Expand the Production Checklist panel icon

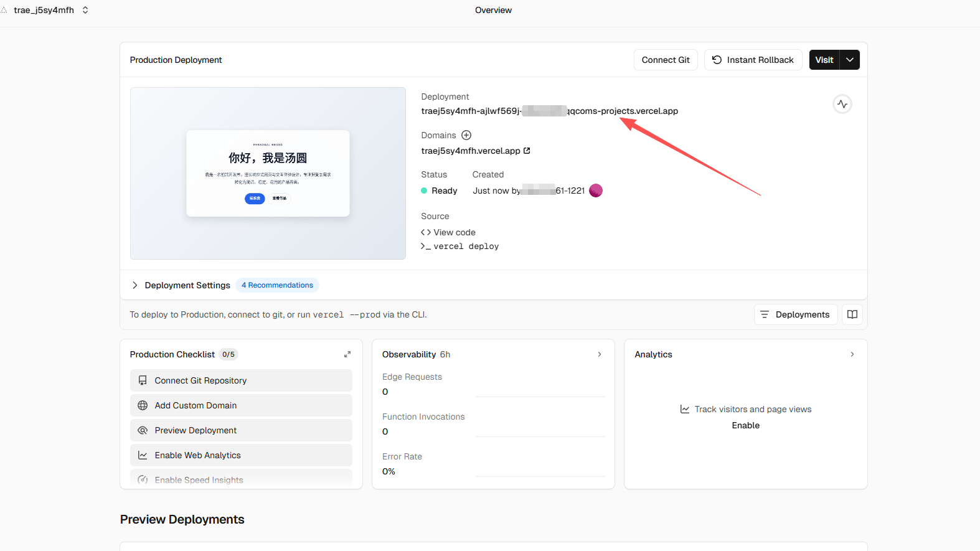pos(347,354)
